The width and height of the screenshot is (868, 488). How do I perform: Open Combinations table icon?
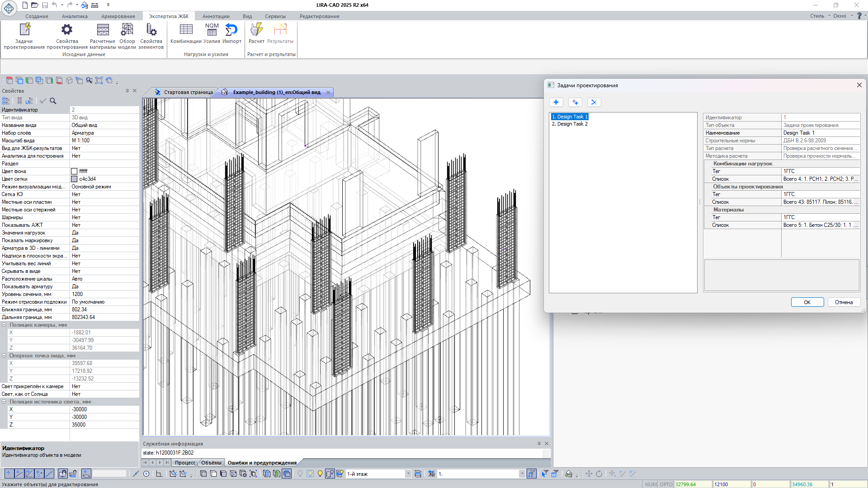(186, 30)
